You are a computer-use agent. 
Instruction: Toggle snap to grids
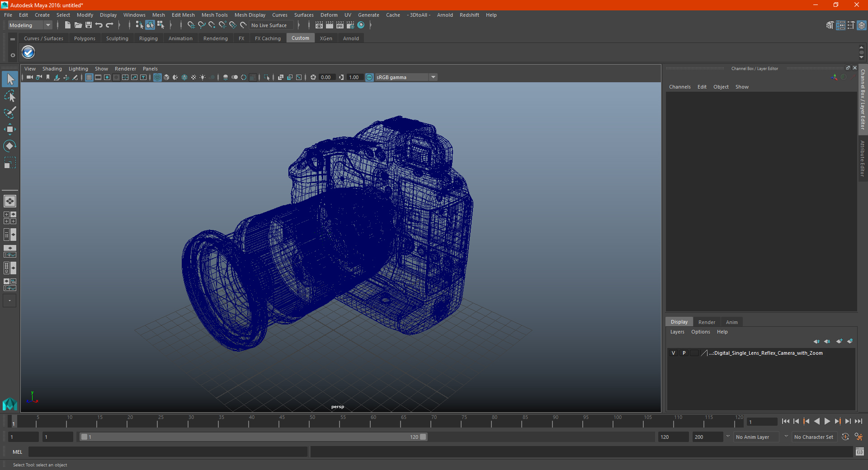(191, 25)
